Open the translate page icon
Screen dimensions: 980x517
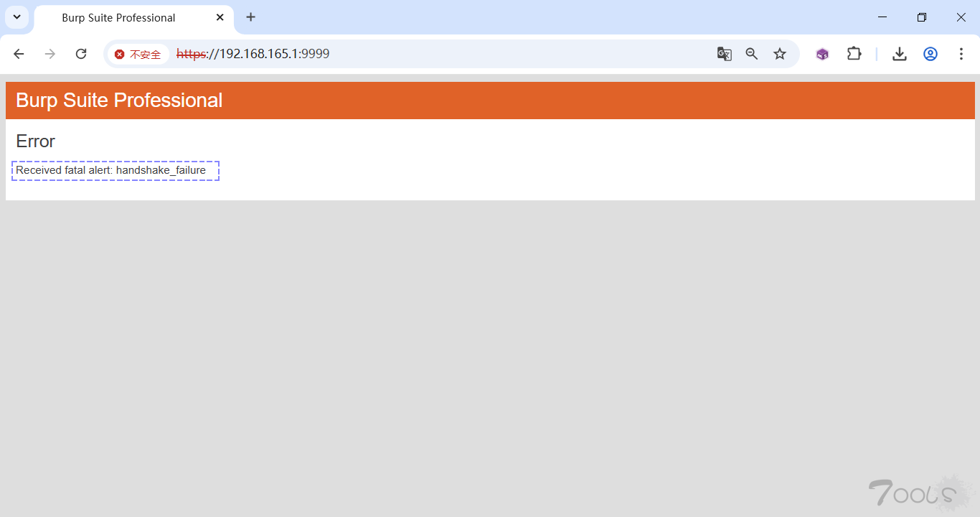click(x=725, y=54)
